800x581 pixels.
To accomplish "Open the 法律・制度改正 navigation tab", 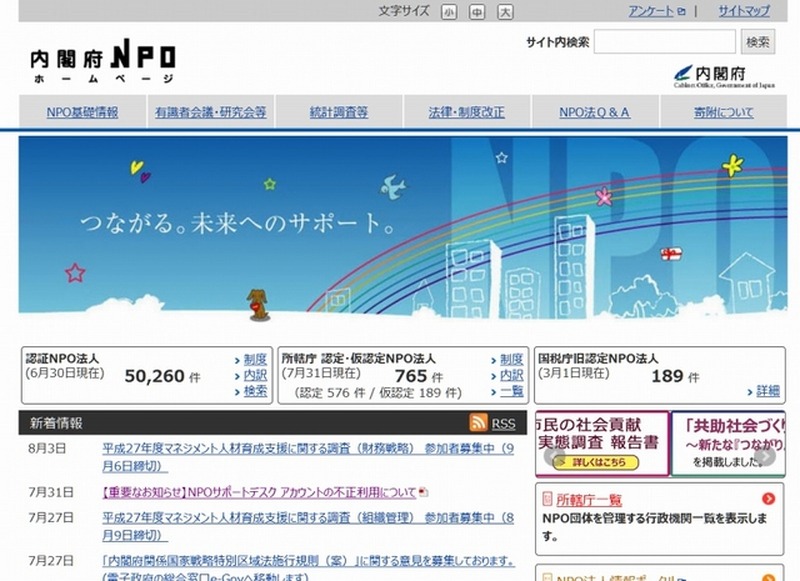I will point(466,112).
